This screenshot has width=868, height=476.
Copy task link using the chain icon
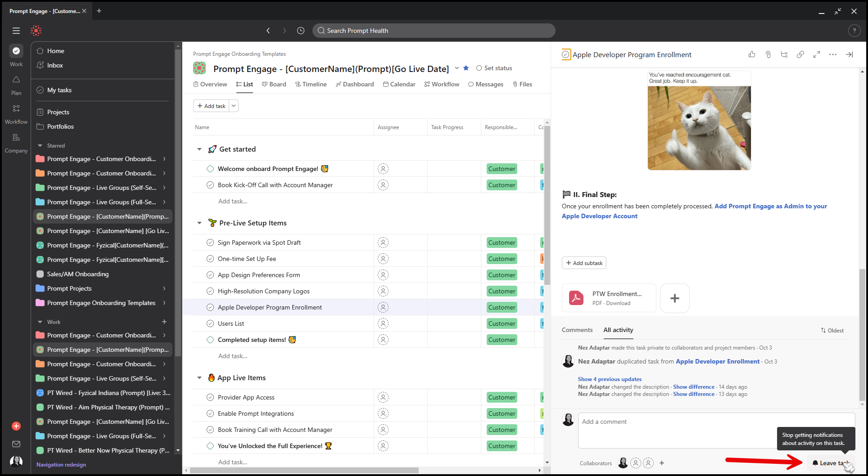800,54
